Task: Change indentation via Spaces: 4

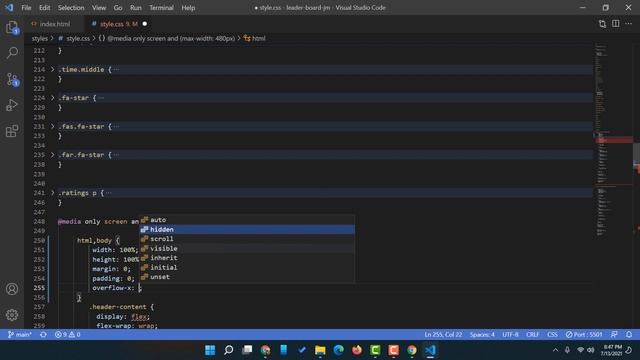Action: click(x=482, y=334)
